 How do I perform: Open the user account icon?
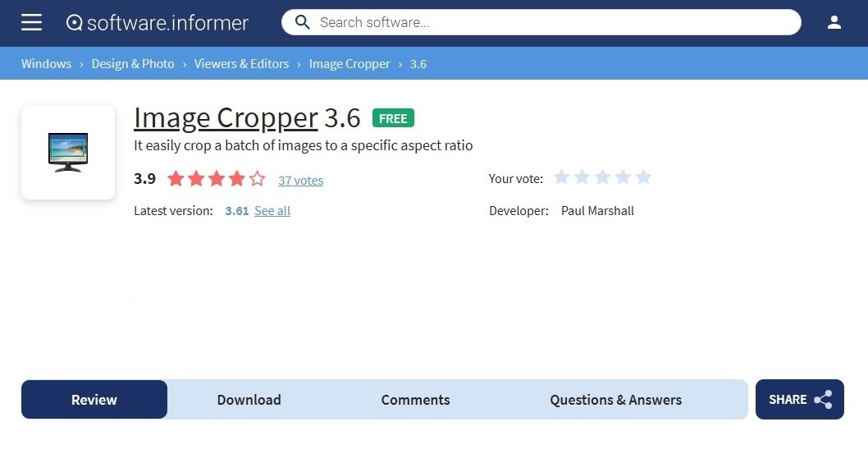pos(834,22)
